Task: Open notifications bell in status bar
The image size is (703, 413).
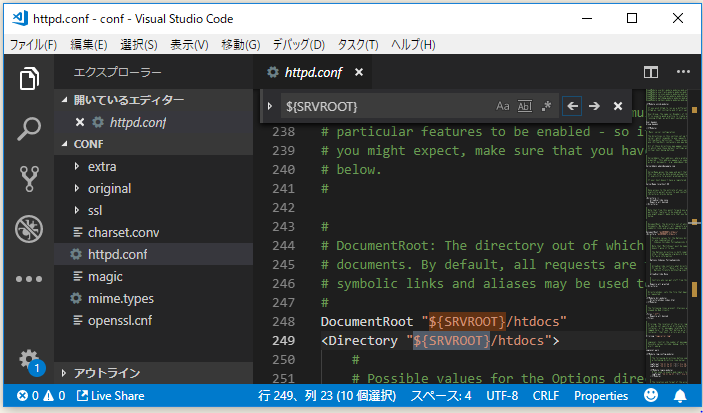Action: pyautogui.click(x=680, y=396)
